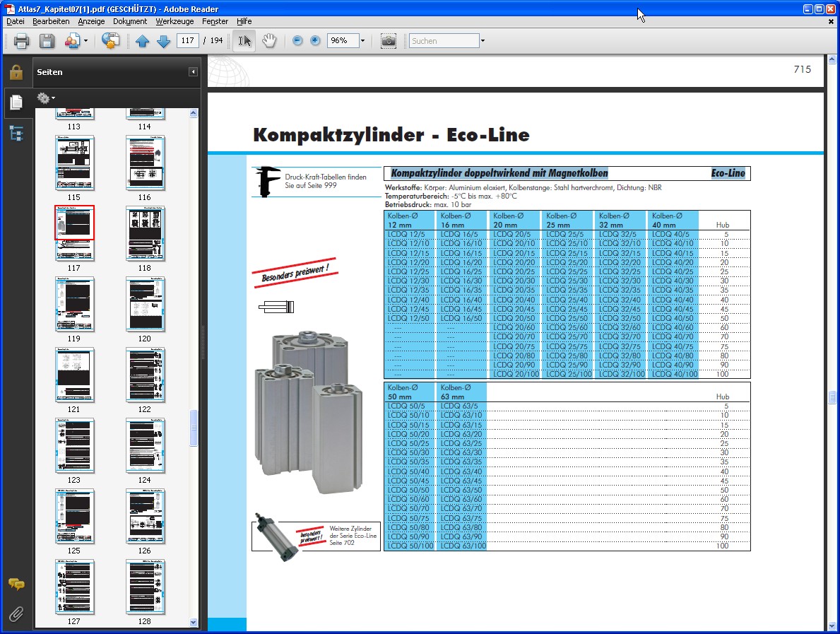Click the thumbnail panel scrollbar handle
Screen dimensions: 840x634
tap(194, 428)
